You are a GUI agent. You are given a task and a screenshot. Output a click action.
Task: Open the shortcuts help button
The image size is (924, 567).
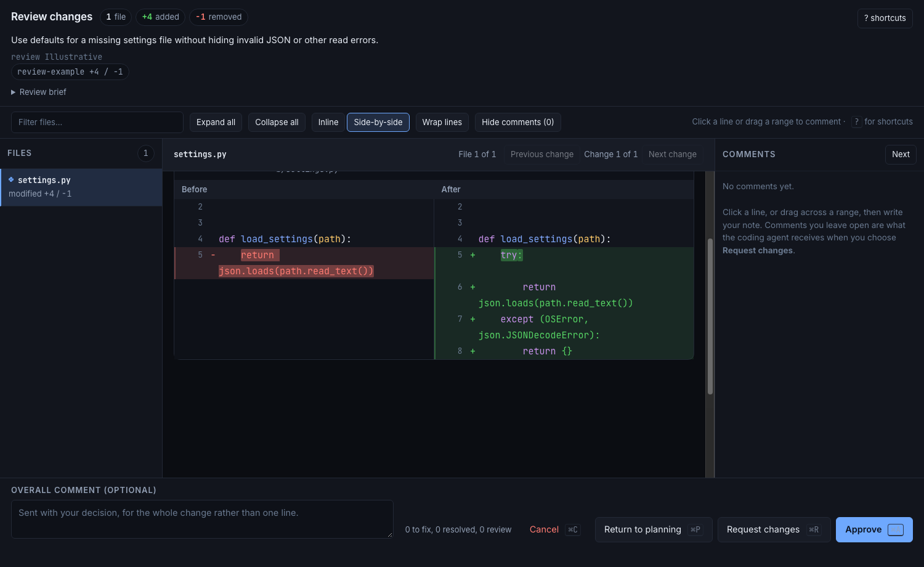click(x=885, y=18)
